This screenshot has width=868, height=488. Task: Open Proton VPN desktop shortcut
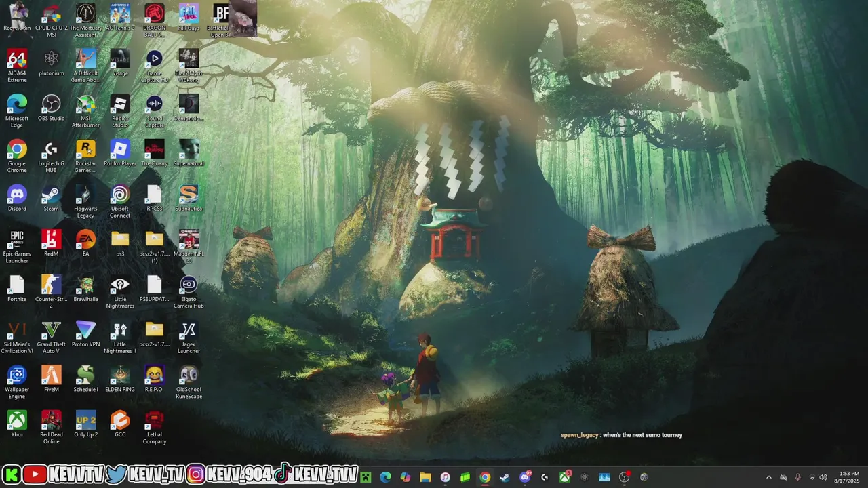coord(85,333)
